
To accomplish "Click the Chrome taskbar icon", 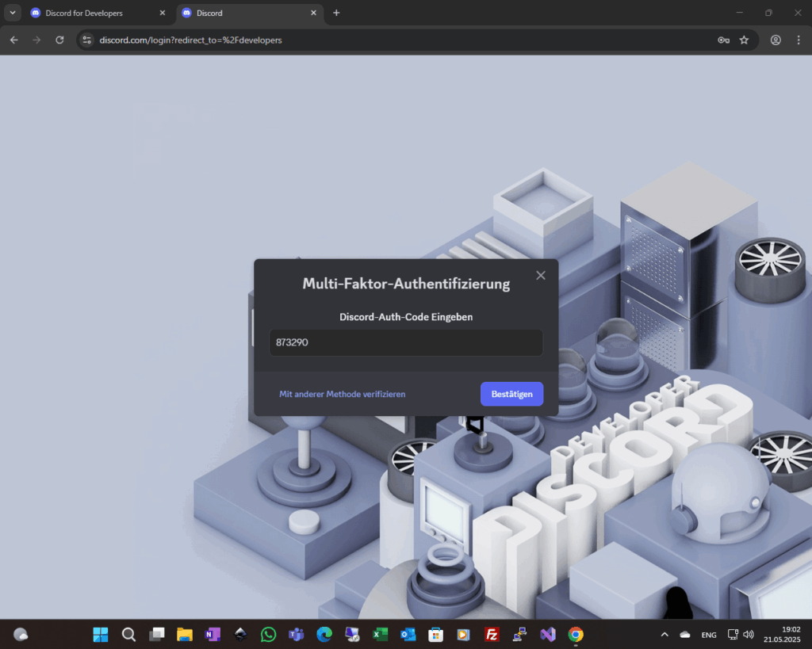I will [x=576, y=635].
